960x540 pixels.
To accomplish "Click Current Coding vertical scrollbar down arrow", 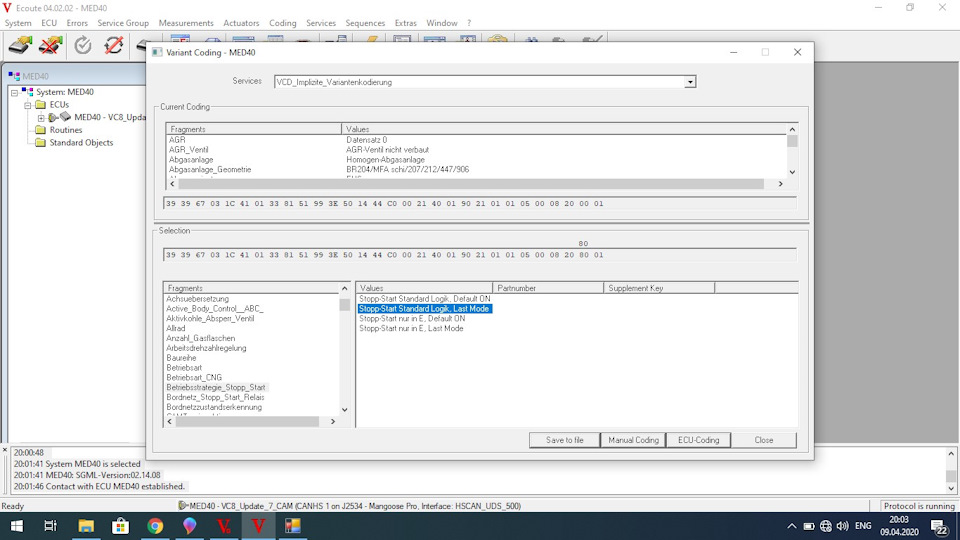I will (792, 173).
